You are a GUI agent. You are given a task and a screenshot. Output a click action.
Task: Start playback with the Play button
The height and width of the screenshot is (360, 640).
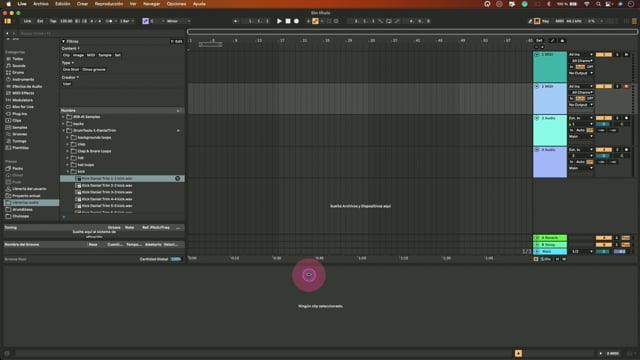click(x=279, y=21)
